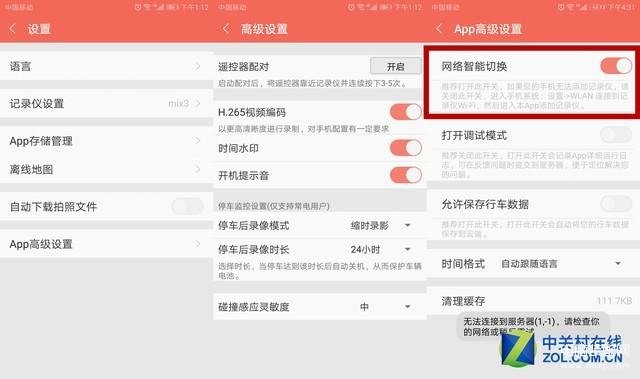Toggle 打开调试模式 switch

click(616, 135)
